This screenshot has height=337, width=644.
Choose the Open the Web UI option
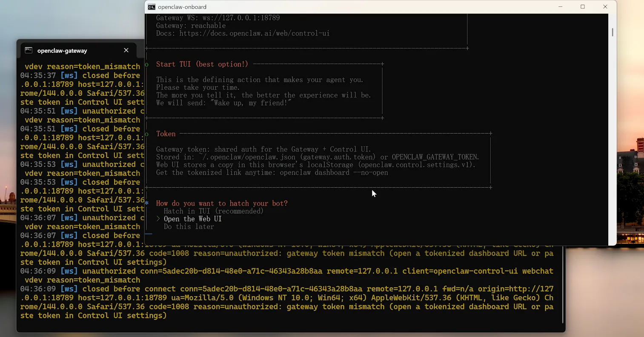192,219
